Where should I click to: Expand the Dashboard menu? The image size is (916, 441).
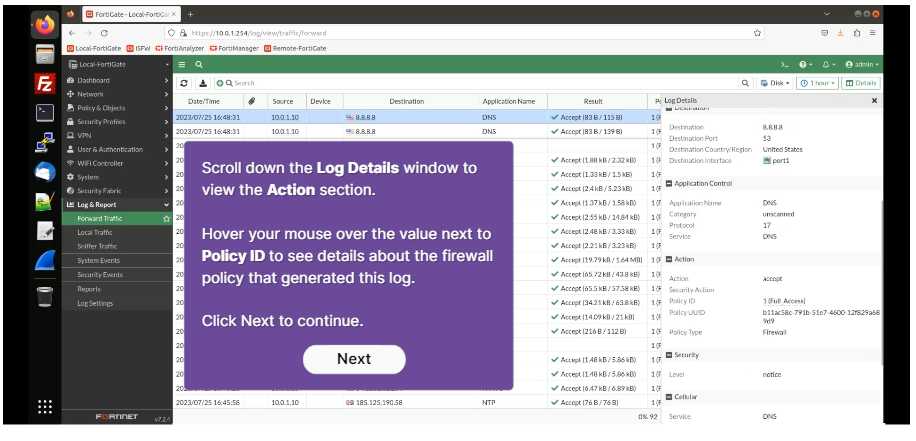(117, 80)
